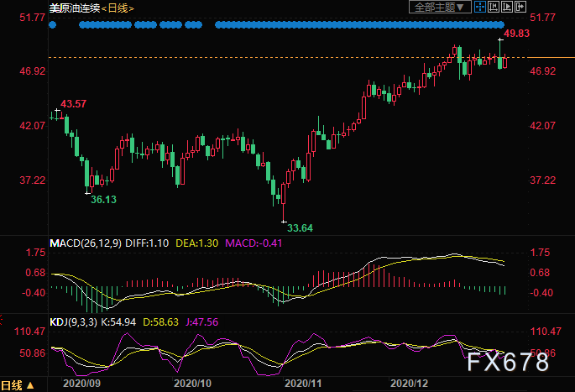
Task: Click the small red icon above 日线 tab
Action: [3, 320]
